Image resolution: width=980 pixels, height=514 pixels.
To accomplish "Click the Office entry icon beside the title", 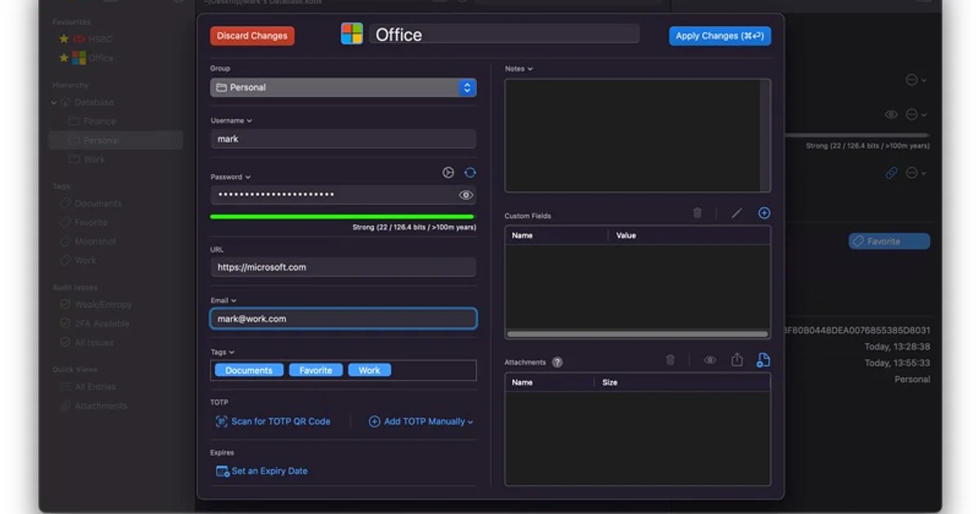I will [x=352, y=34].
